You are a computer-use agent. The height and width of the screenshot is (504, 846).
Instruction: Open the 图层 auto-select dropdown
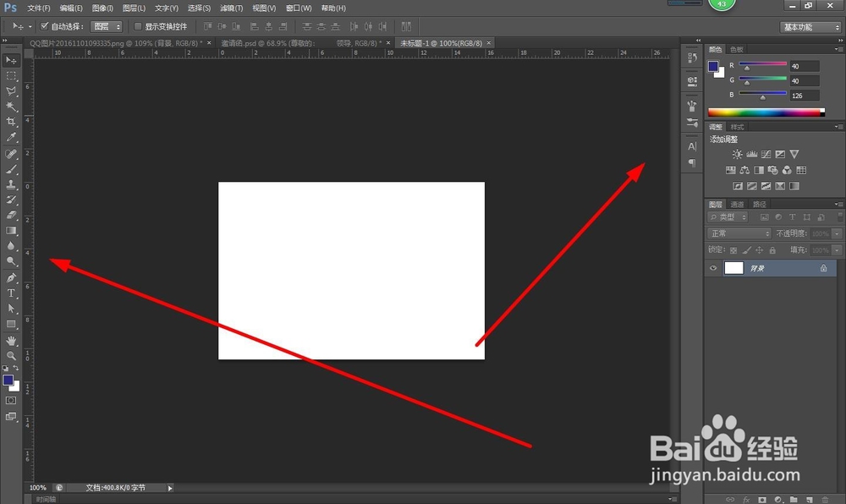(107, 26)
